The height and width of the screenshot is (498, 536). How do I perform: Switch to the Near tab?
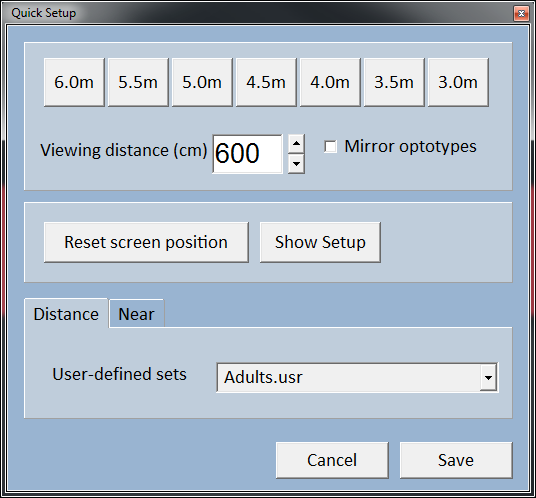coord(136,314)
